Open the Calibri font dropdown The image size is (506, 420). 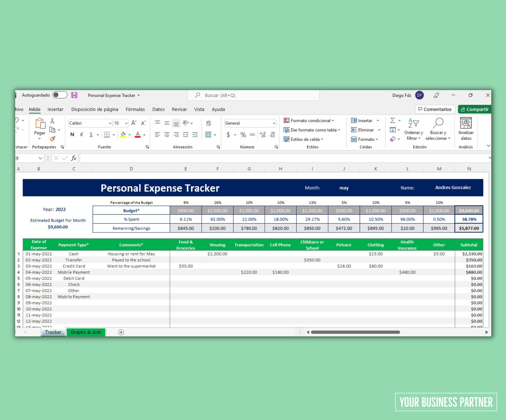(x=110, y=123)
